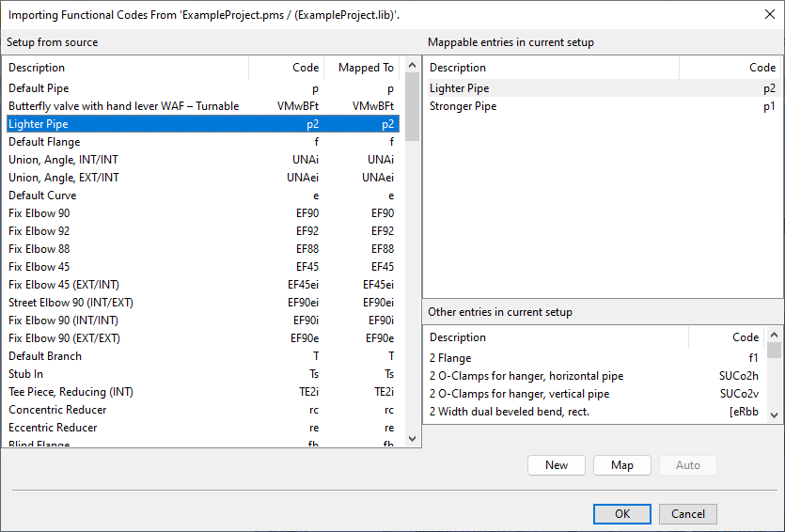Select Fix Elbow 45 (EXT/INT) row
The height and width of the screenshot is (532, 785).
(64, 285)
